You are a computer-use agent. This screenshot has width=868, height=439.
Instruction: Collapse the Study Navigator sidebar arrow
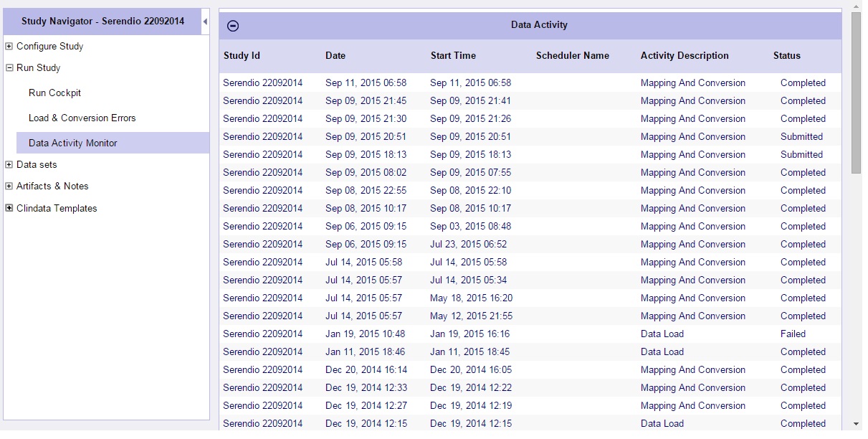[x=205, y=22]
